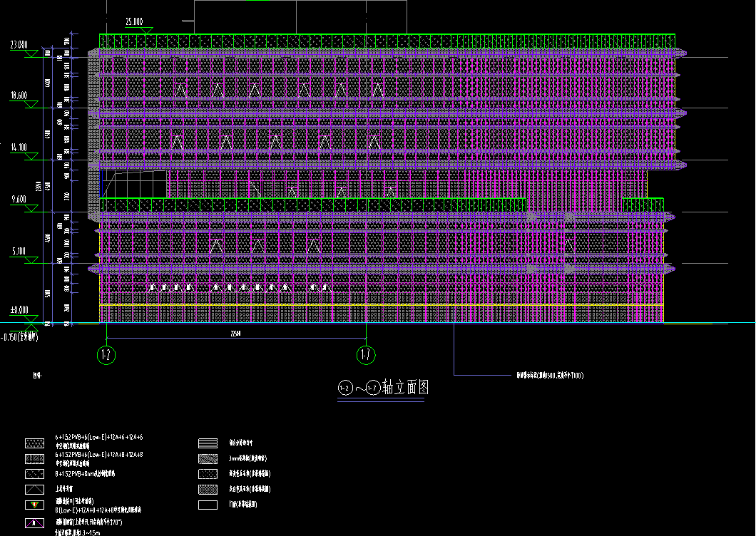Select the magenta-framed opening window legend symbol
The height and width of the screenshot is (536, 756).
coord(34,522)
